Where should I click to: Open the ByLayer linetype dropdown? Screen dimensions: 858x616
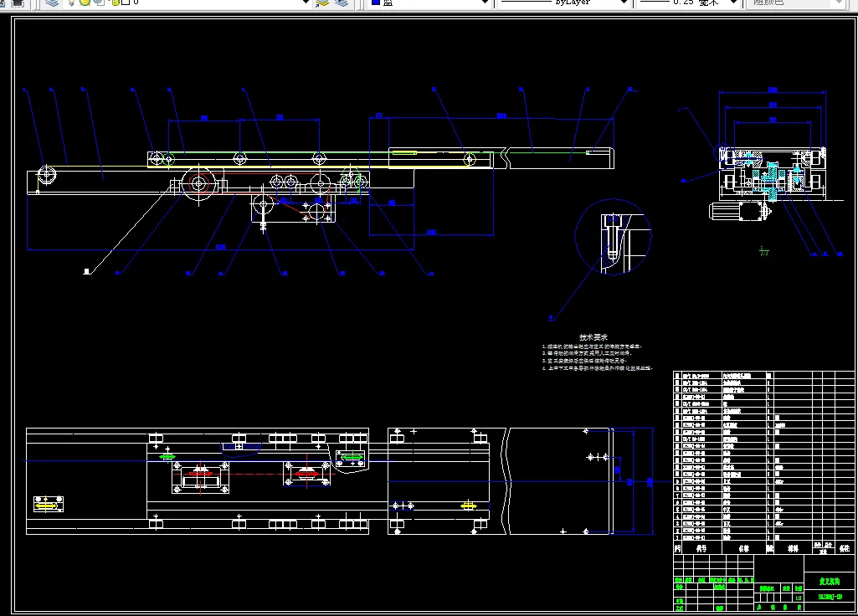tap(624, 3)
